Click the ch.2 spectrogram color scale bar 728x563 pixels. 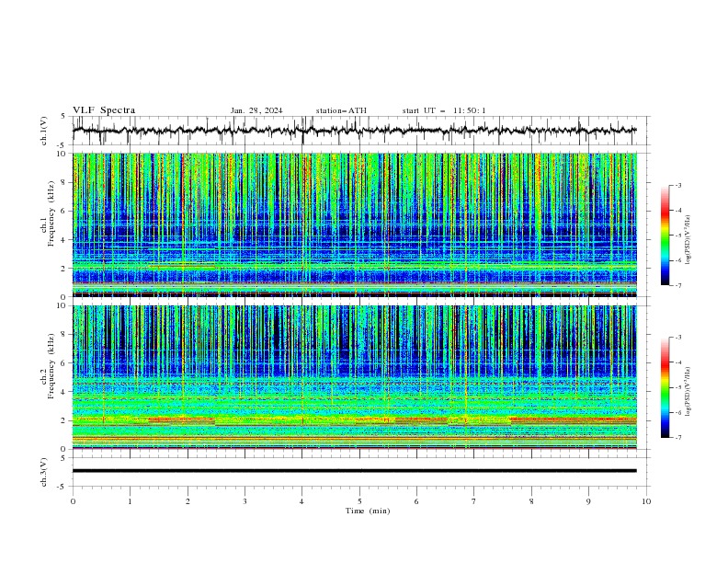(x=665, y=387)
